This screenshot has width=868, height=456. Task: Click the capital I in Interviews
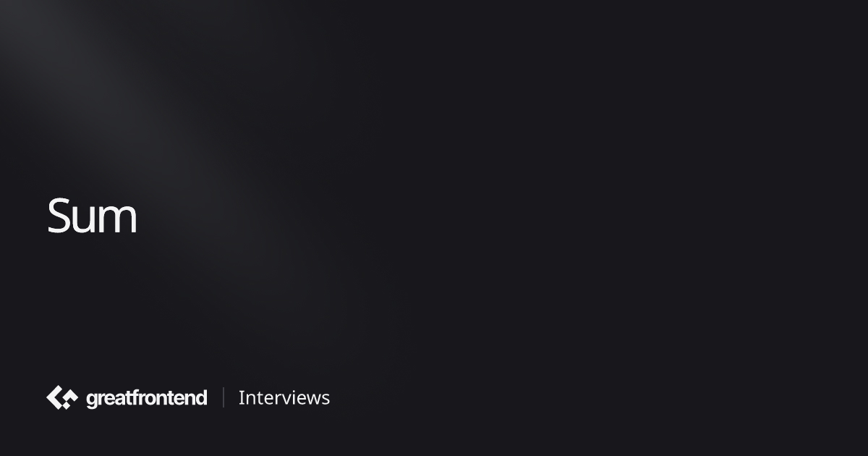point(242,397)
